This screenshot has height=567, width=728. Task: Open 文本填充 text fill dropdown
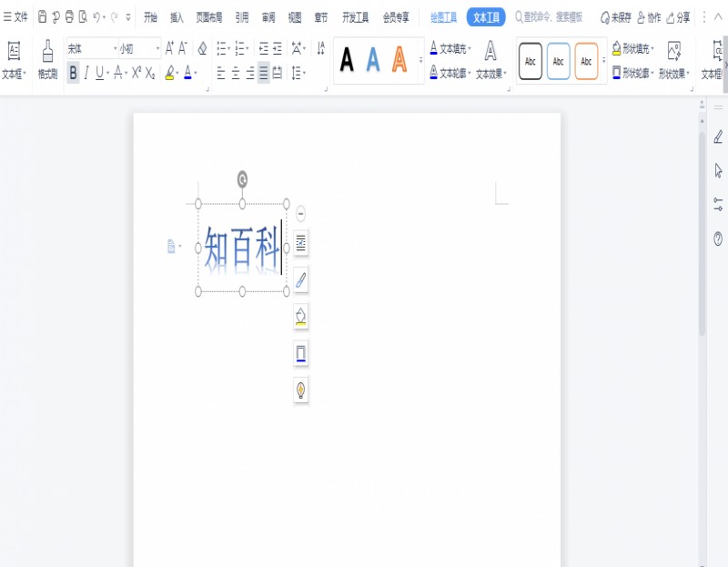pyautogui.click(x=450, y=48)
